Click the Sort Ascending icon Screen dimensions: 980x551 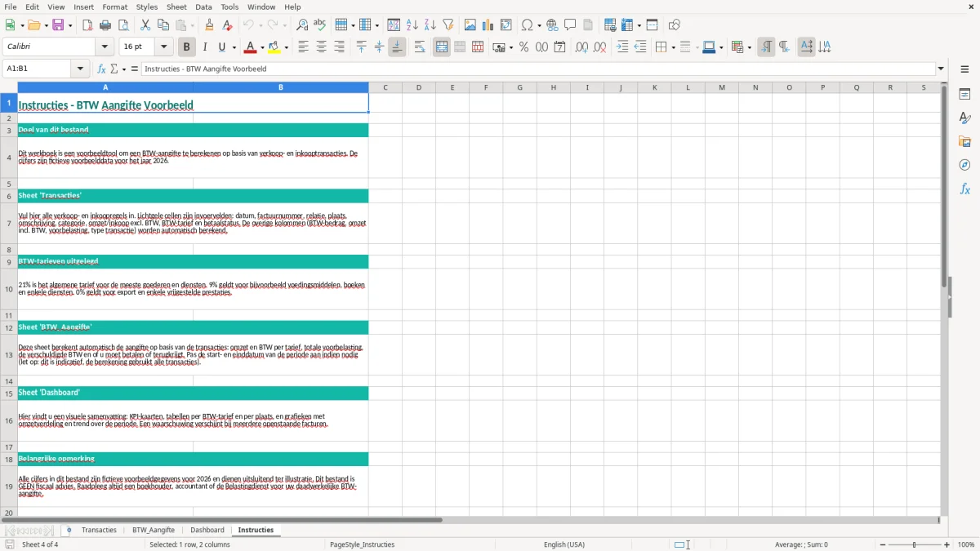coord(412,25)
